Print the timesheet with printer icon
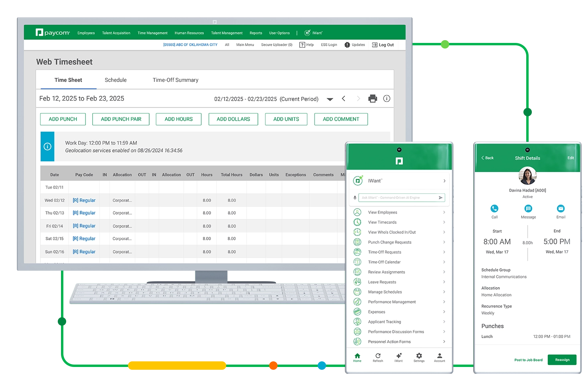Image resolution: width=588 pixels, height=377 pixels. pos(373,99)
